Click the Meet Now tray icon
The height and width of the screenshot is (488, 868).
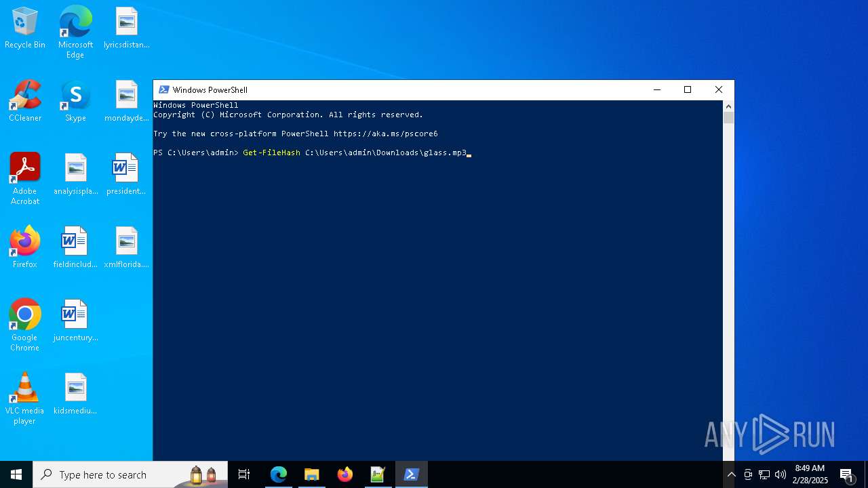click(748, 474)
